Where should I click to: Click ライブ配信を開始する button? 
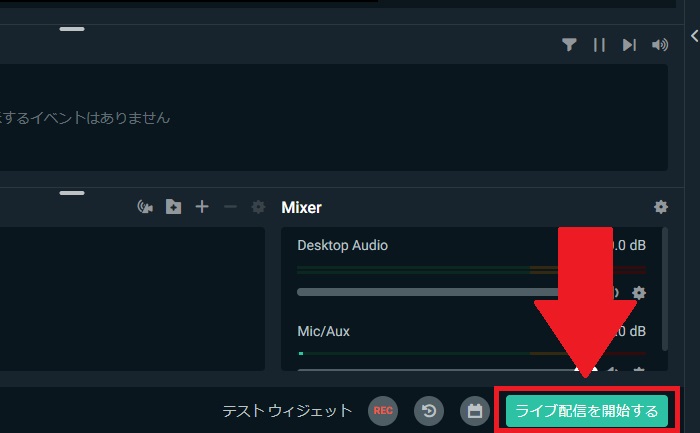coord(587,411)
